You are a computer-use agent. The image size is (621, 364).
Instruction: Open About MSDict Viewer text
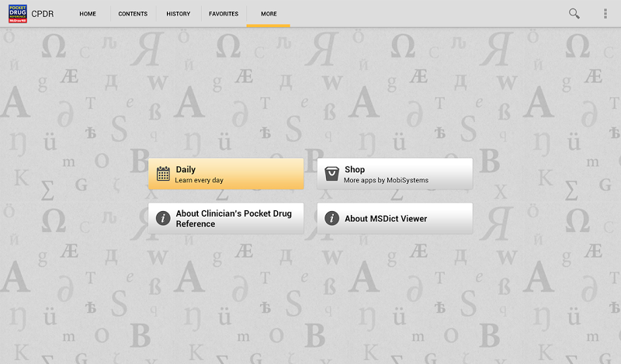click(386, 219)
